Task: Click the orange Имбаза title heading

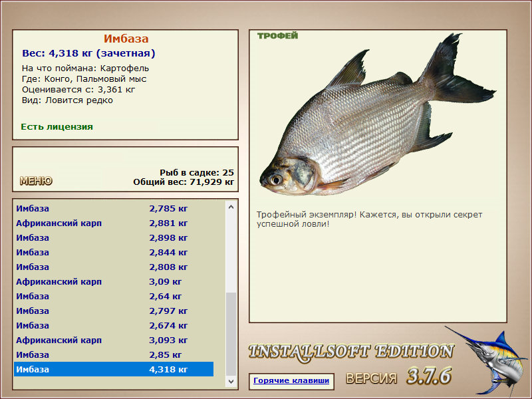Action: [126, 39]
